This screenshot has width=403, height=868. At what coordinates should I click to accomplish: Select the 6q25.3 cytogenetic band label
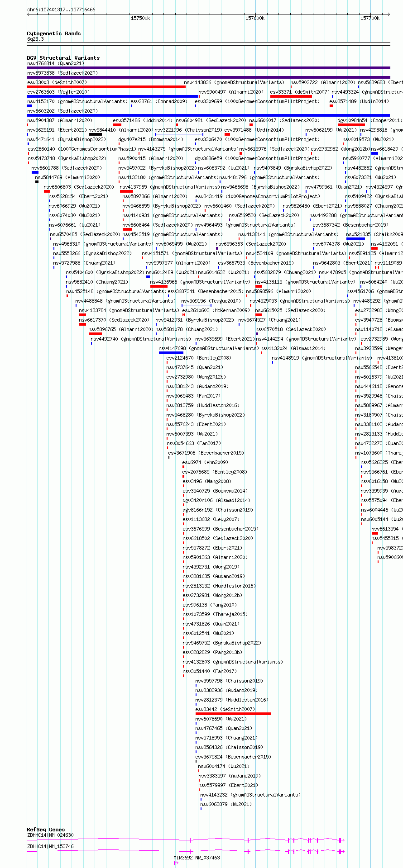pyautogui.click(x=35, y=39)
